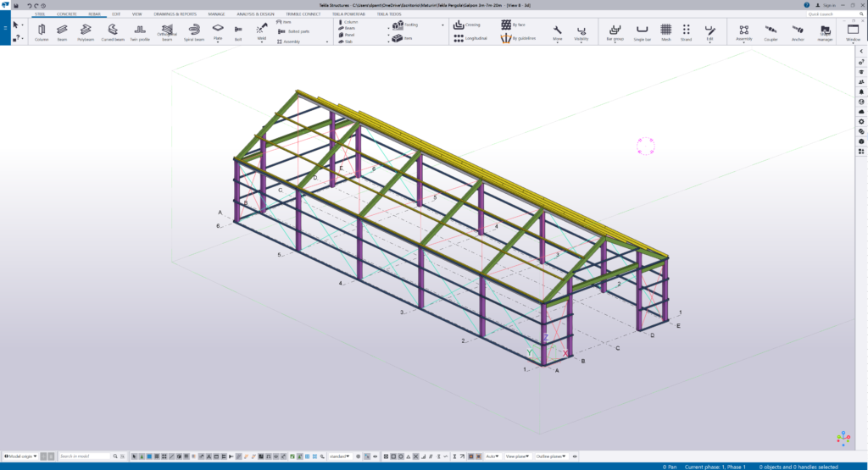Open the Model origin dropdown
The image size is (868, 470).
tap(20, 456)
